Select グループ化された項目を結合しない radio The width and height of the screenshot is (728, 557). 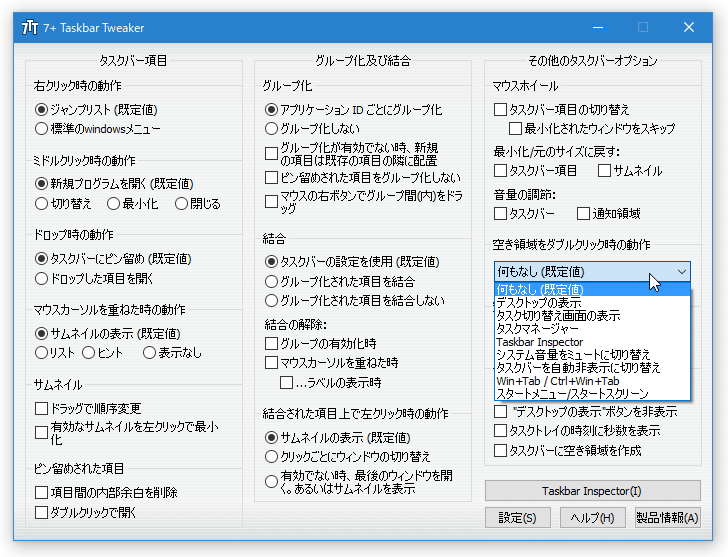tap(271, 300)
